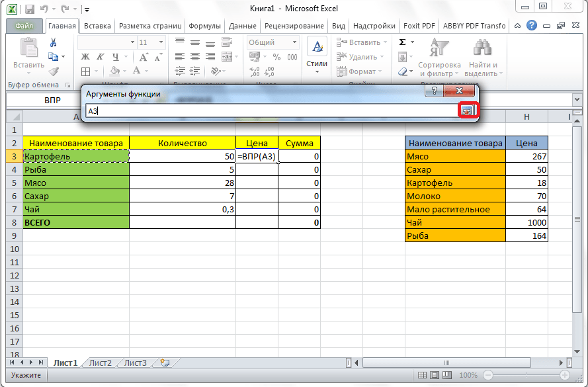Click the help question mark button in dialog

click(434, 91)
